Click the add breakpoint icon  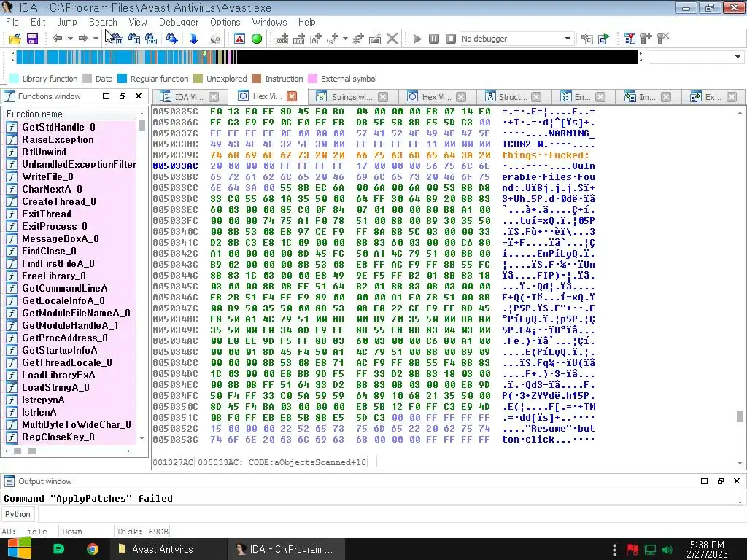coord(646,39)
